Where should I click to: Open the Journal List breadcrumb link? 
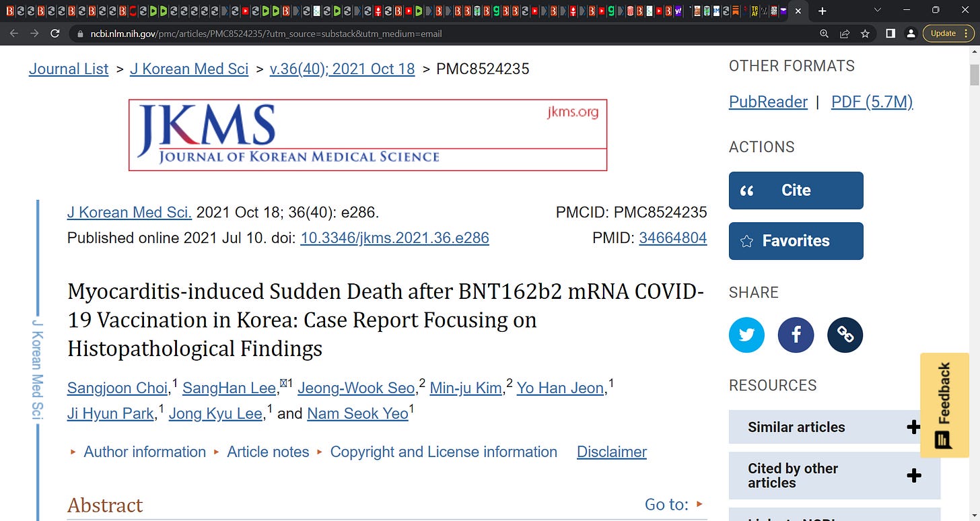[x=69, y=69]
